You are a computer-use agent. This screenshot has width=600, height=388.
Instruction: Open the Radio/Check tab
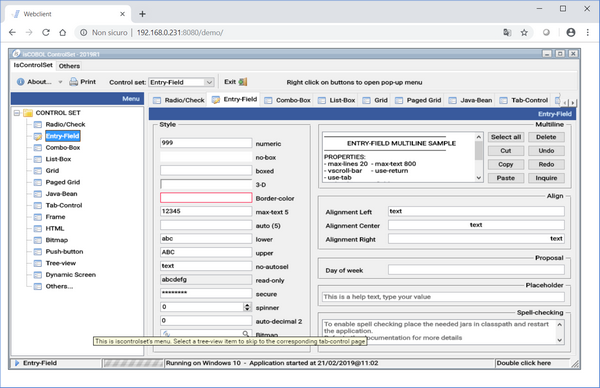coord(179,100)
